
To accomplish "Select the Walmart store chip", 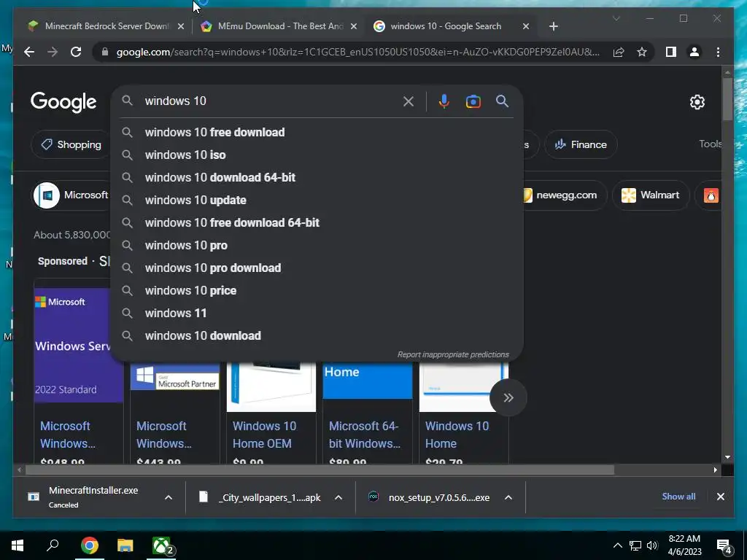I will [651, 195].
